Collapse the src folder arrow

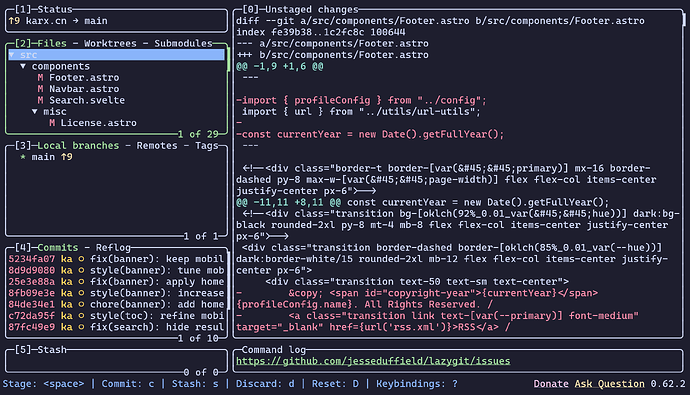11,55
